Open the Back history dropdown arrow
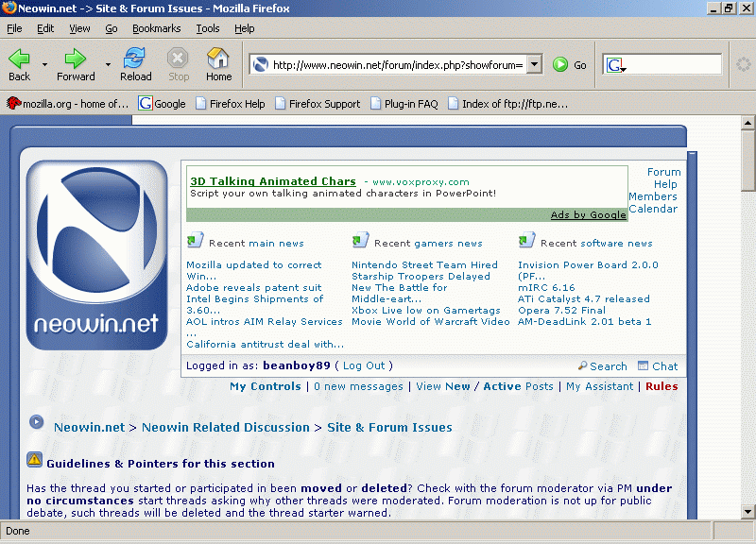 tap(44, 64)
